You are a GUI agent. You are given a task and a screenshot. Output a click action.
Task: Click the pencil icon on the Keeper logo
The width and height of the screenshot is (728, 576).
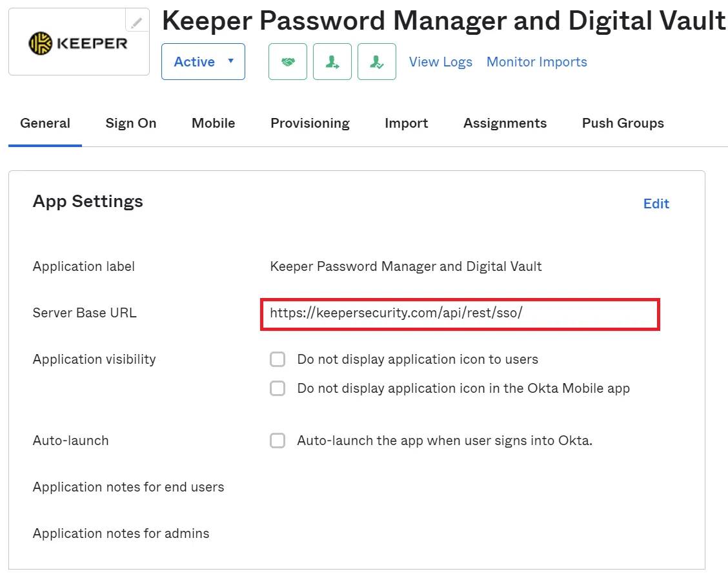[136, 23]
